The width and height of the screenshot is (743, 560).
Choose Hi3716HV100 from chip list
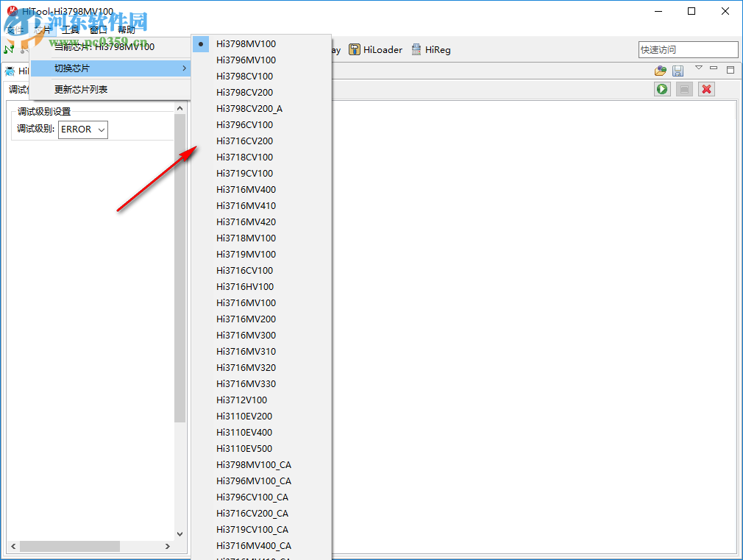[261, 287]
